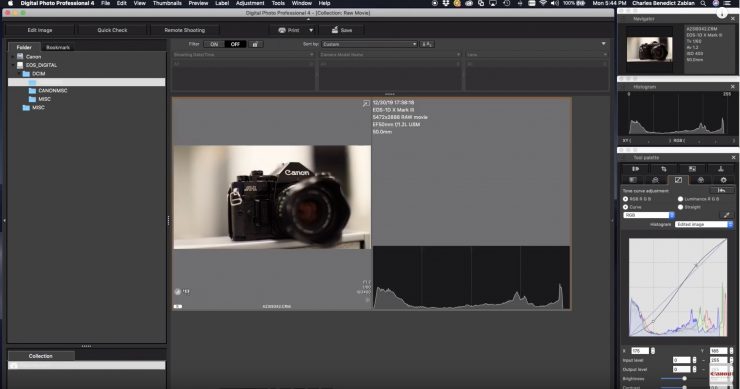Click the Print button
740x389 pixels.
click(288, 30)
